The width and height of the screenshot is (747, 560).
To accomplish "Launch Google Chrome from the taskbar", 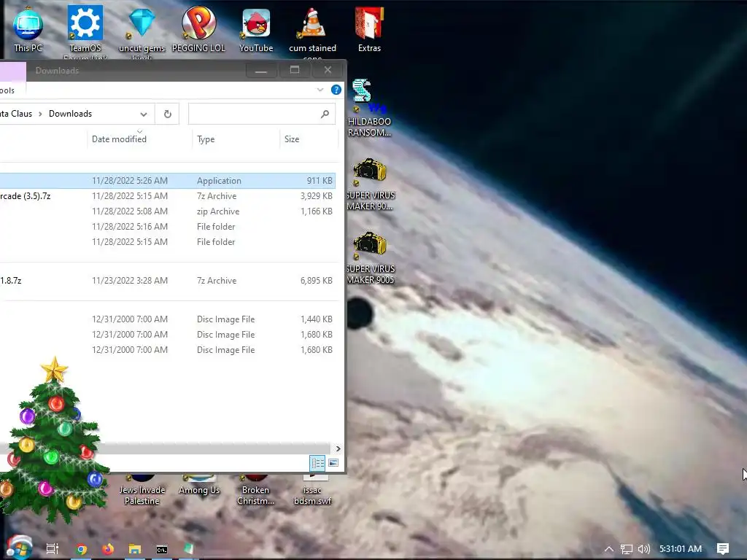I will tap(82, 549).
